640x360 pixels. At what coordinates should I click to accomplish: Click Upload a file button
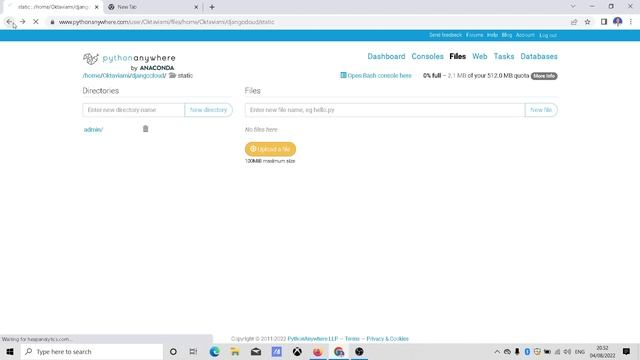coord(270,149)
